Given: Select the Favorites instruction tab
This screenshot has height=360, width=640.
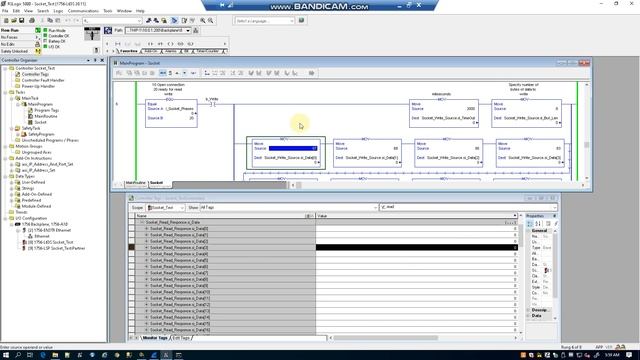Looking at the screenshot, I should (129, 51).
